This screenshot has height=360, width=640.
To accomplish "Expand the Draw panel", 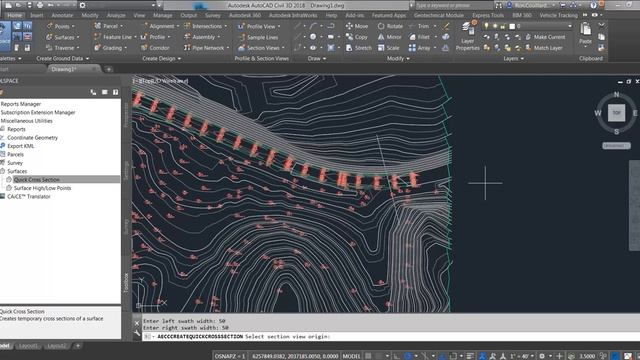I will click(x=317, y=58).
